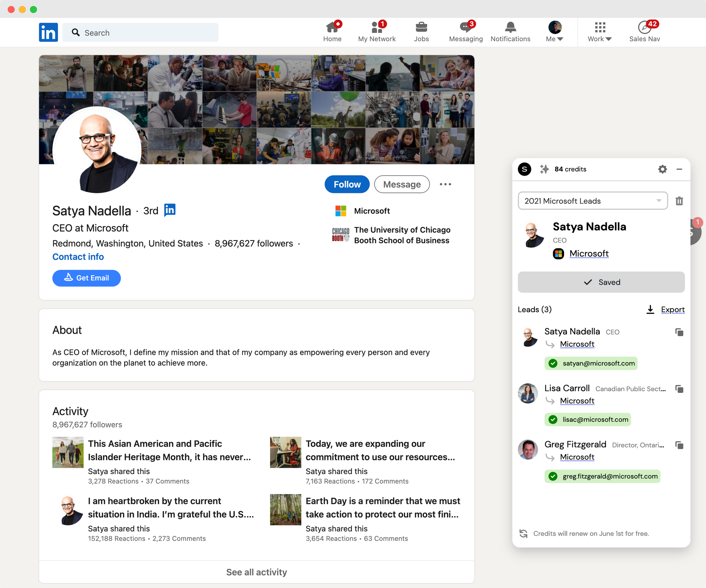Delete the 2021 Microsoft Leads list
The width and height of the screenshot is (706, 588).
click(679, 201)
